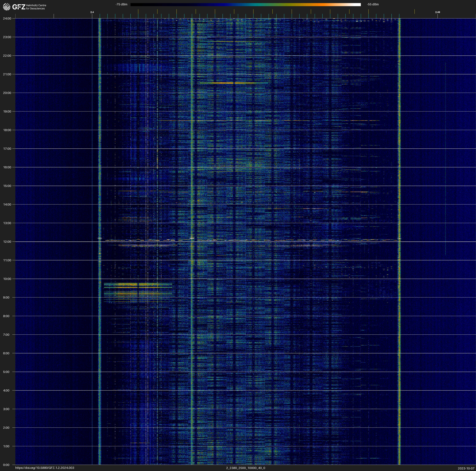Click the 12:00 time axis label
This screenshot has height=471, width=476.
(7, 242)
